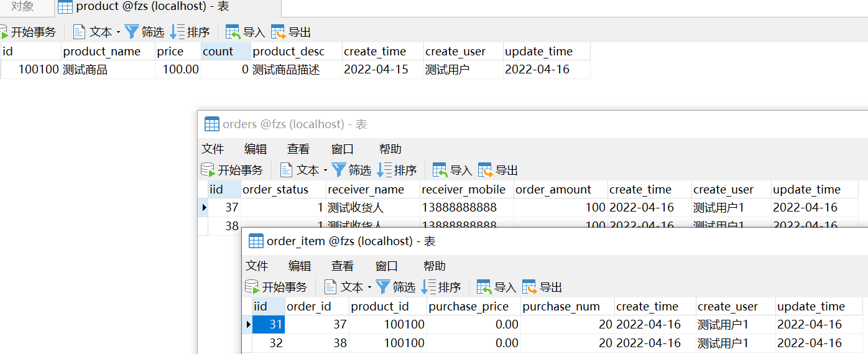The image size is (868, 354).
Task: Click count column header in product table
Action: point(226,52)
